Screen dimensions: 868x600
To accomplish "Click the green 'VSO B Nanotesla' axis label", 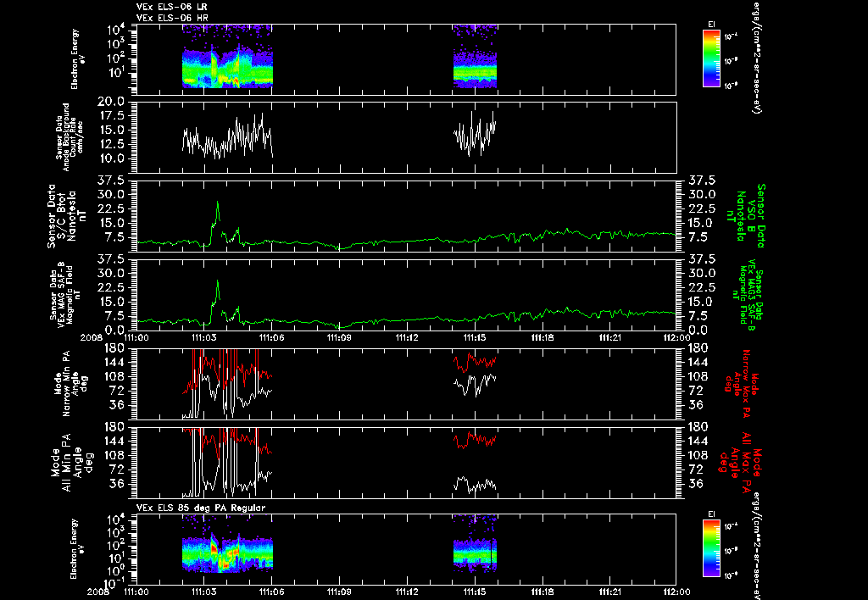I will pyautogui.click(x=746, y=216).
